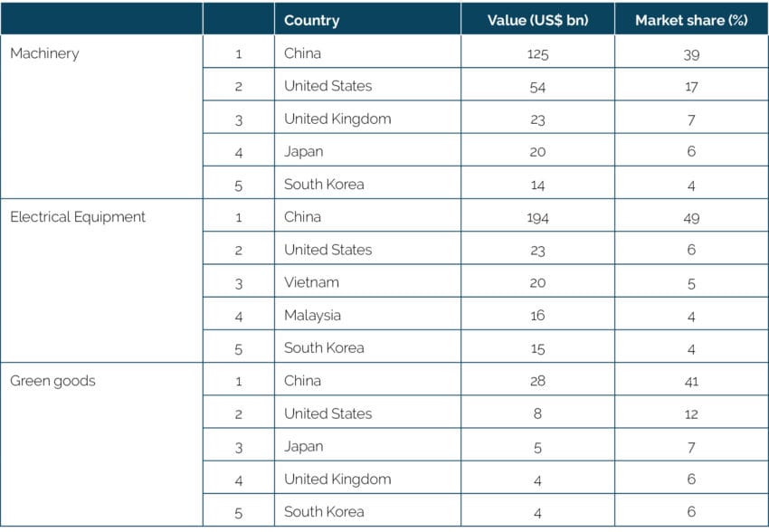Screen dimensions: 769x532
Task: Click the Value (US$ bn) header
Action: pyautogui.click(x=537, y=20)
